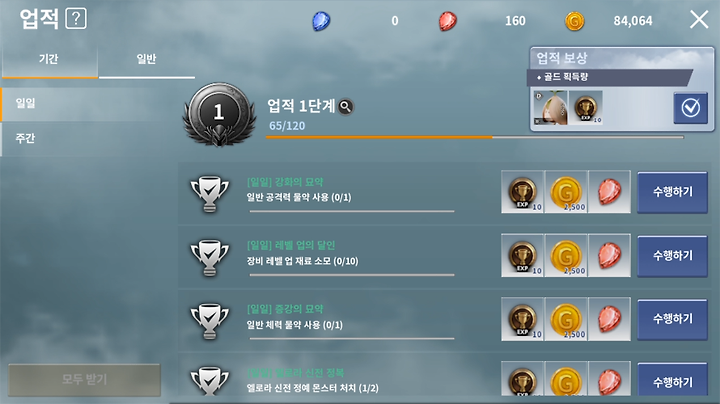Select the egg reward item thumbnail

551,108
